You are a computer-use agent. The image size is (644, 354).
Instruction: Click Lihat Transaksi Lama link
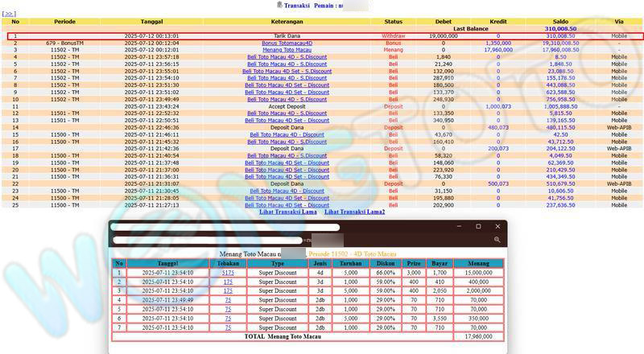click(x=287, y=212)
